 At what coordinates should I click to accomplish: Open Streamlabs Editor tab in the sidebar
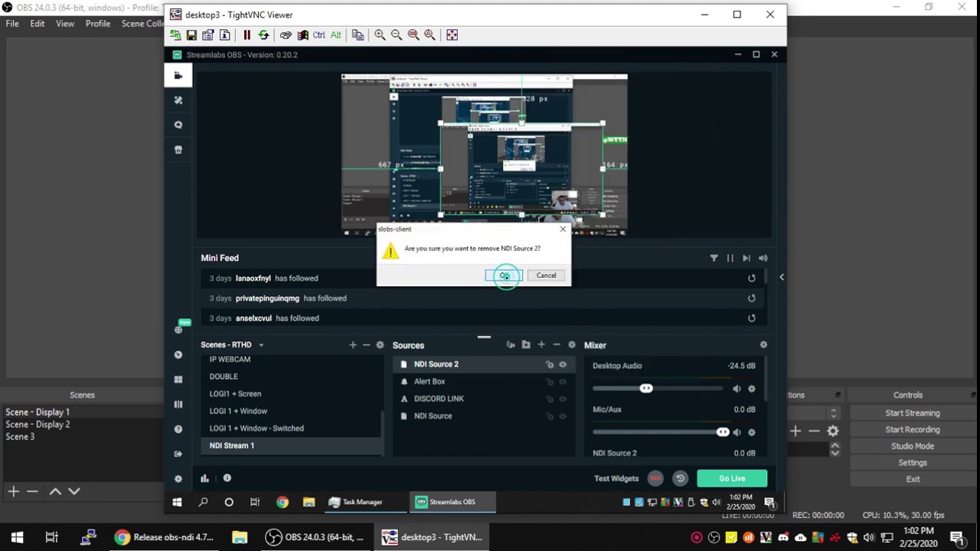click(178, 75)
